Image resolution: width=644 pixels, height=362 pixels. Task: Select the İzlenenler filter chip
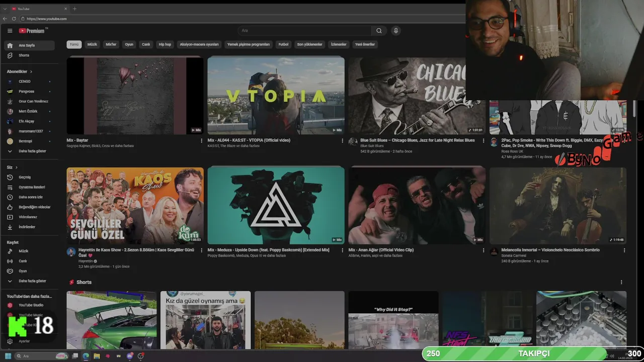click(x=339, y=44)
